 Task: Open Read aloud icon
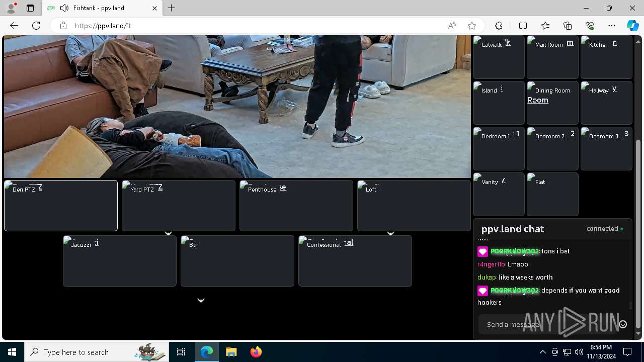tap(452, 26)
